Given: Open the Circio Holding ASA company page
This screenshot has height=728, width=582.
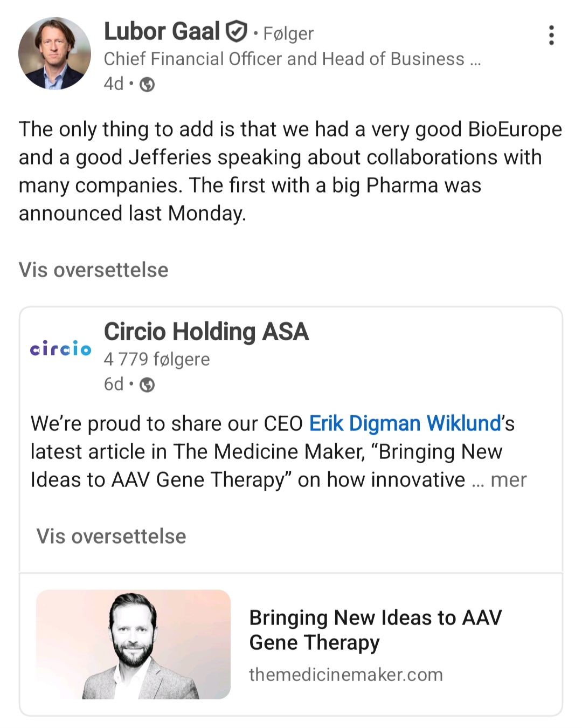Looking at the screenshot, I should [x=206, y=332].
